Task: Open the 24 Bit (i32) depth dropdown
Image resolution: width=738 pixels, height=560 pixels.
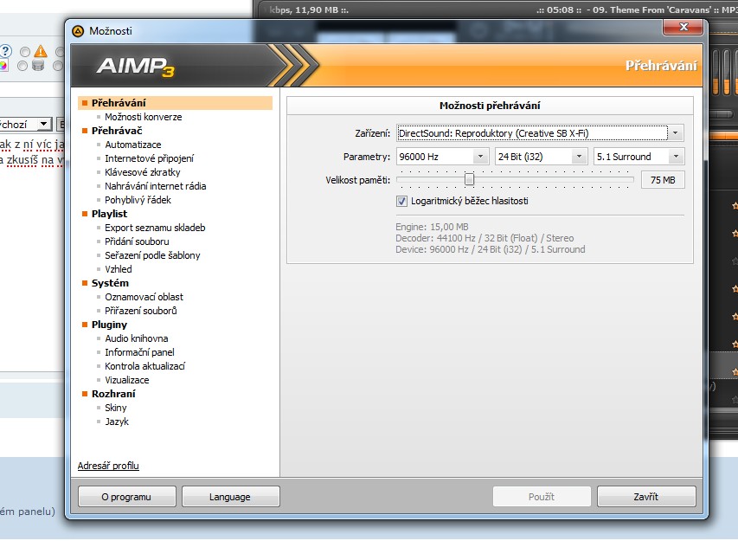Action: tap(579, 157)
